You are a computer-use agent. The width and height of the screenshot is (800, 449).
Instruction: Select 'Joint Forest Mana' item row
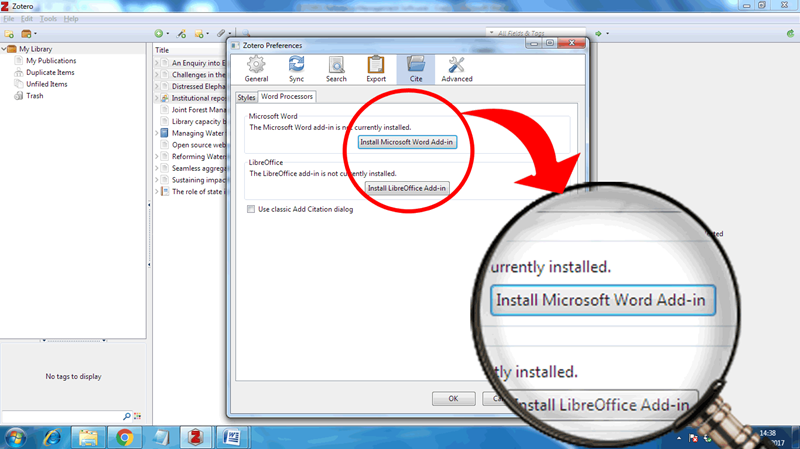coord(192,110)
